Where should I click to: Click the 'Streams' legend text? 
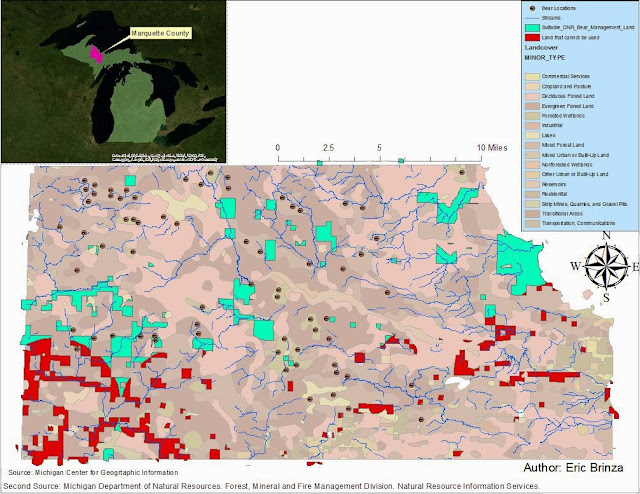(x=551, y=18)
